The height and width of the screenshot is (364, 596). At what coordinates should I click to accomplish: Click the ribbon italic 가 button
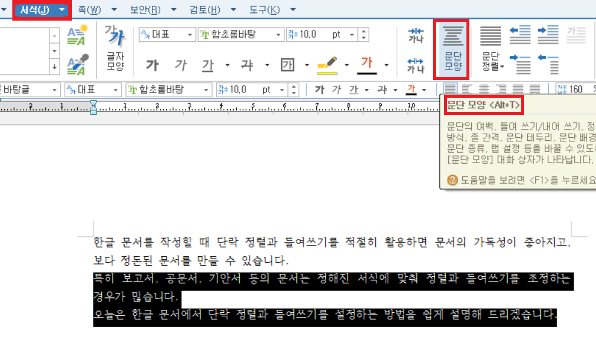tap(181, 65)
